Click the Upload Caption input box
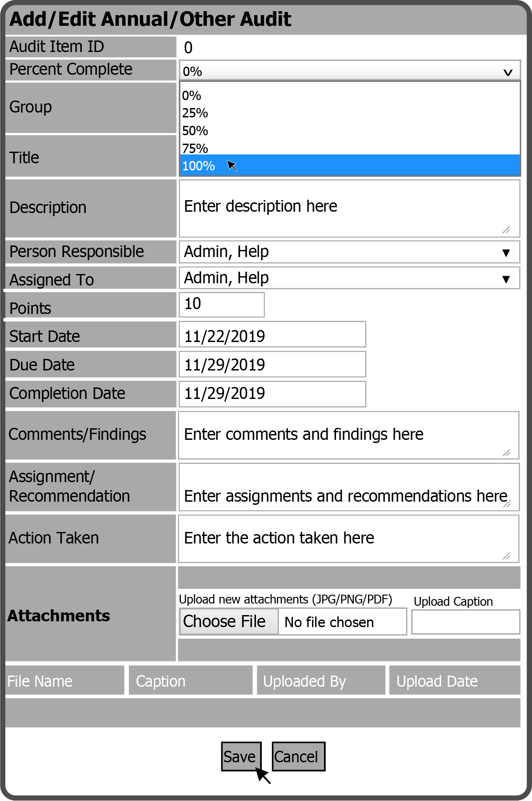This screenshot has width=532, height=801. 465,621
